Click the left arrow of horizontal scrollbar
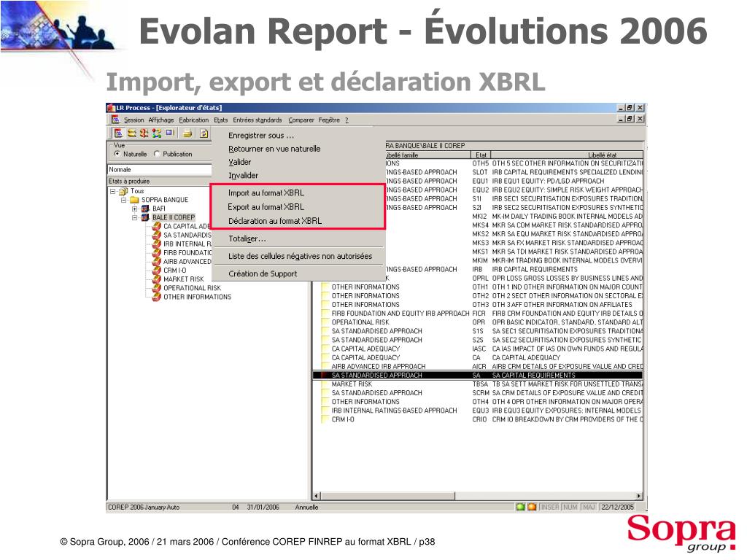This screenshot has width=747, height=560. click(x=317, y=496)
